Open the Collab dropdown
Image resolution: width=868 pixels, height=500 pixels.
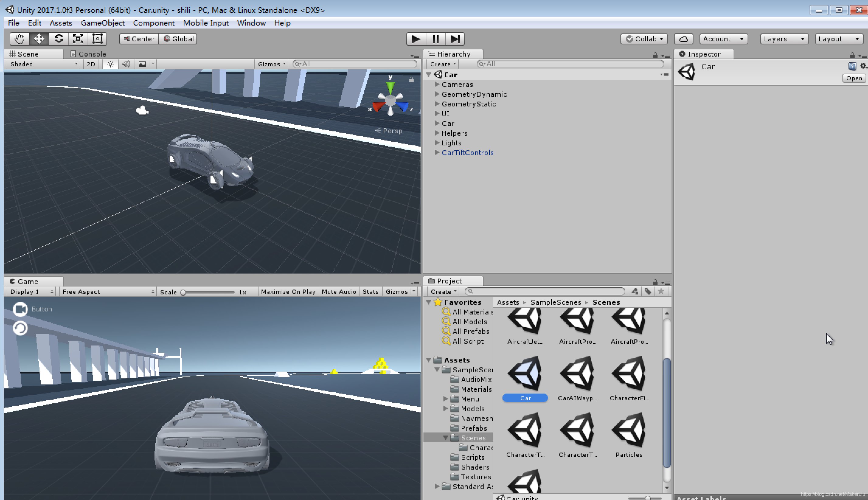pyautogui.click(x=644, y=39)
